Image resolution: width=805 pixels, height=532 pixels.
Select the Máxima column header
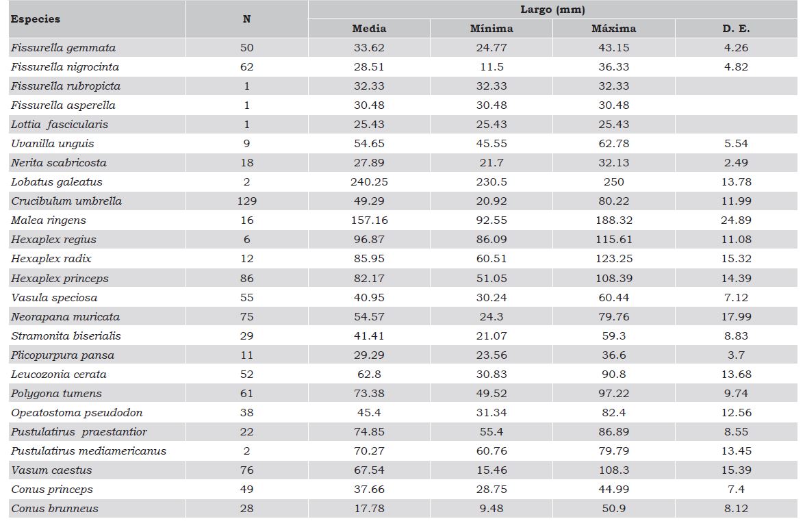click(x=613, y=29)
